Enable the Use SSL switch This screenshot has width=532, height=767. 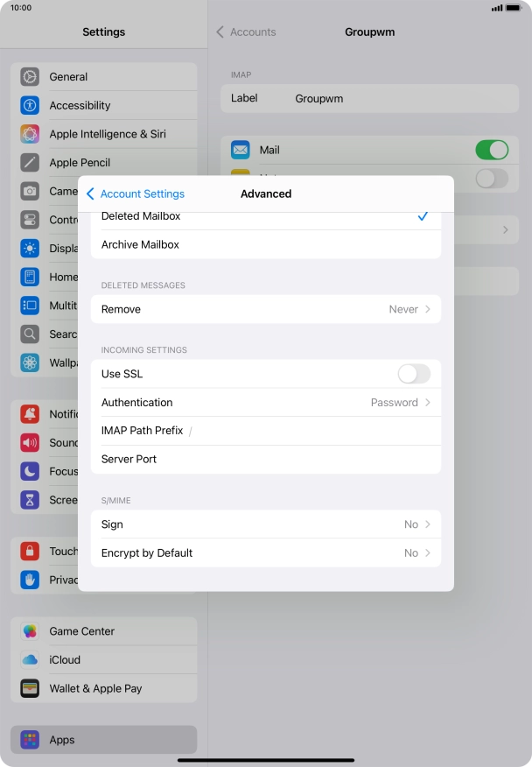click(413, 375)
